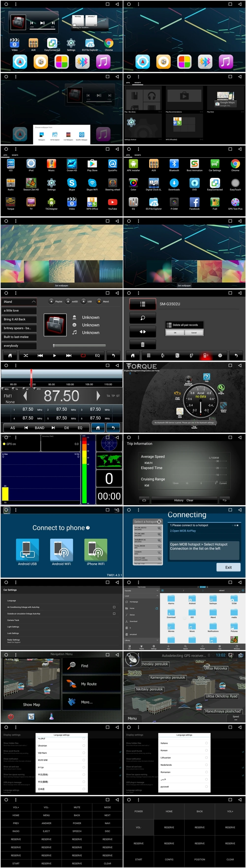Open the Skype WiFi app
Image resolution: width=246 pixels, height=868 pixels.
[92, 183]
